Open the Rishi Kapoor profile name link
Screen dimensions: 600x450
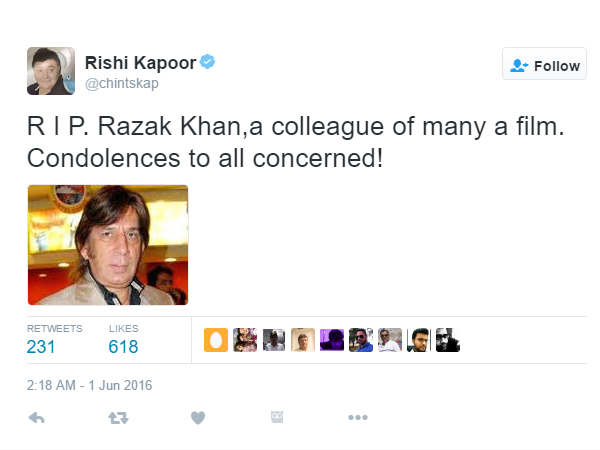pyautogui.click(x=142, y=62)
